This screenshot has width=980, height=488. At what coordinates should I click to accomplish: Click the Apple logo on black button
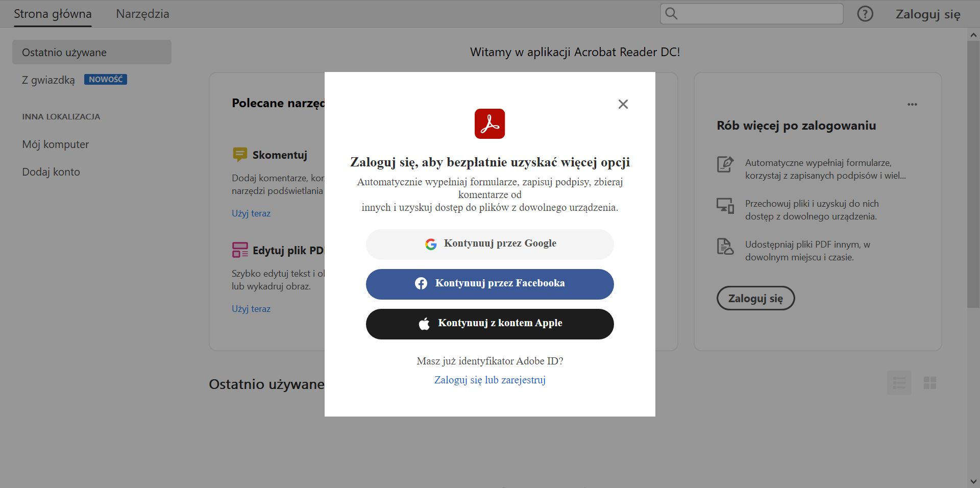pos(424,323)
